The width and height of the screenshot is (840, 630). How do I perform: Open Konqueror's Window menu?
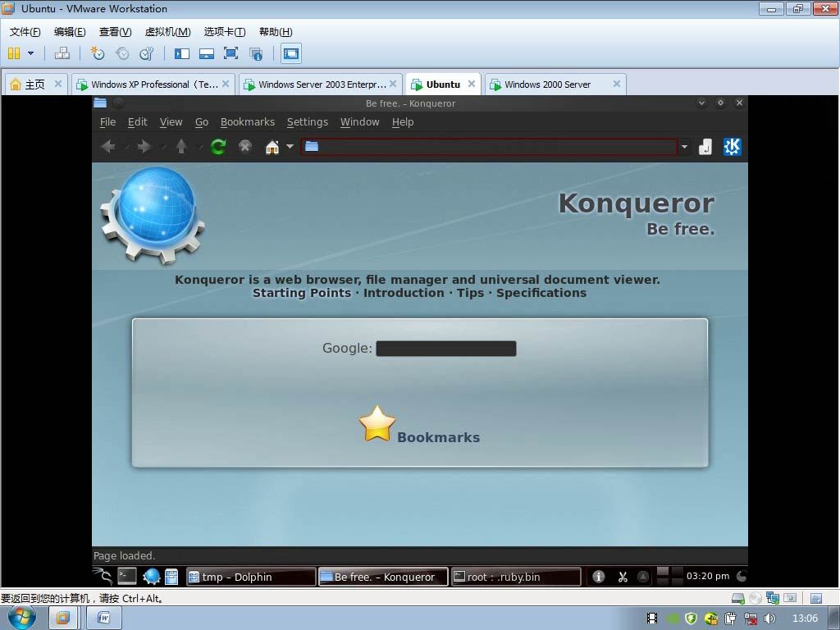360,122
